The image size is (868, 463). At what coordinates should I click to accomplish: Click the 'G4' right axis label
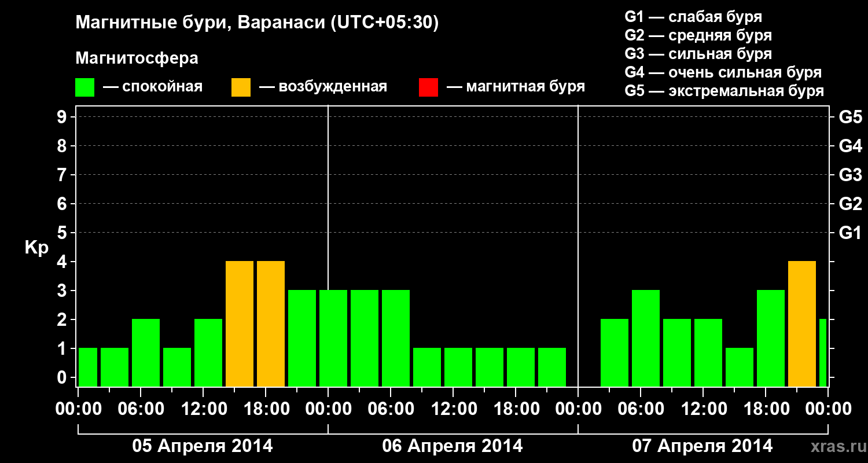point(851,146)
